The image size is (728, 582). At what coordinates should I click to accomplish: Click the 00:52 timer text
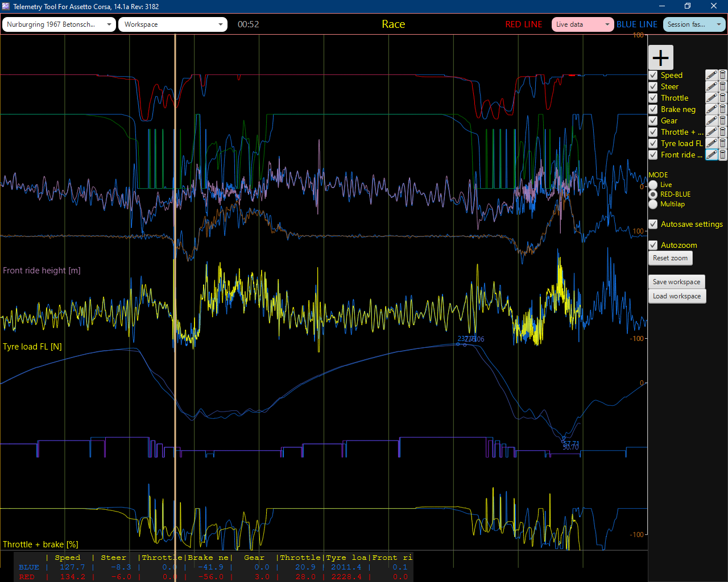point(249,24)
